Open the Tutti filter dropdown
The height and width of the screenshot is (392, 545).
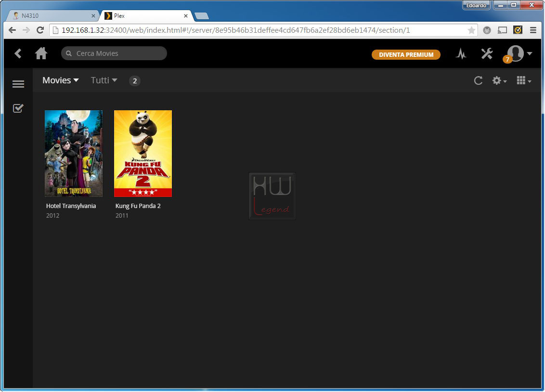coord(104,80)
